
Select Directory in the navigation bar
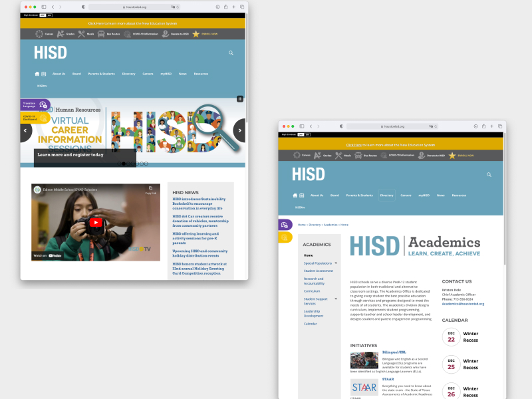tap(128, 74)
